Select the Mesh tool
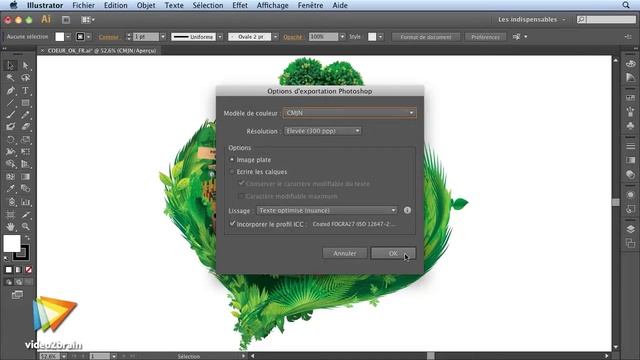Viewport: 640px width, 360px height. 11,177
